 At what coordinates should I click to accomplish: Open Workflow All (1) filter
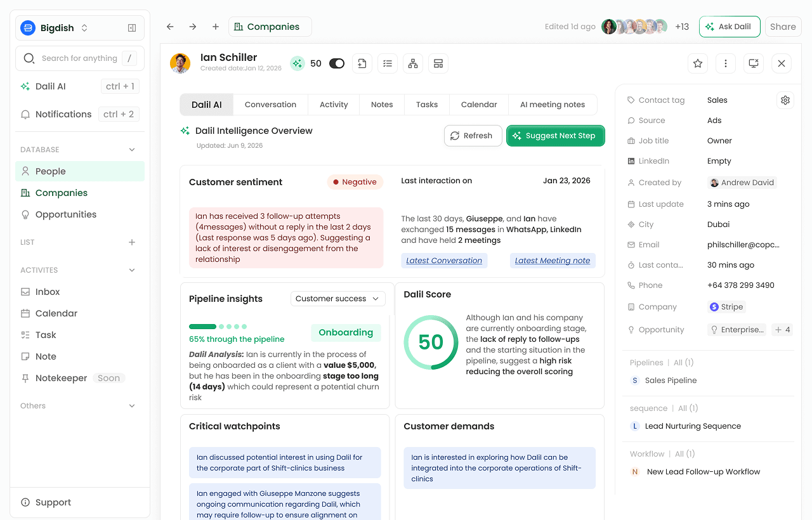point(684,454)
